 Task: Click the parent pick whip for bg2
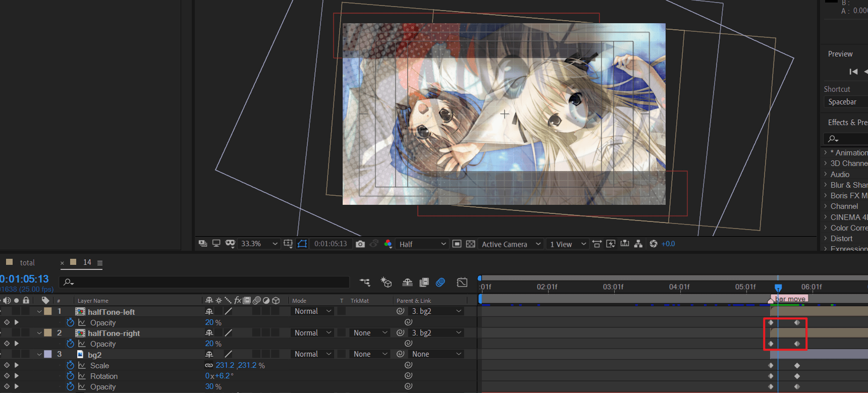(x=400, y=354)
